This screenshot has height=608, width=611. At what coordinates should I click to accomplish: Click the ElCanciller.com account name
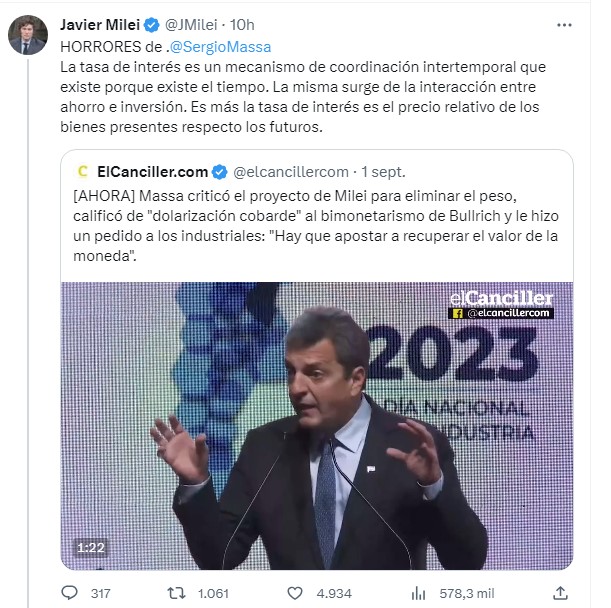pyautogui.click(x=152, y=171)
